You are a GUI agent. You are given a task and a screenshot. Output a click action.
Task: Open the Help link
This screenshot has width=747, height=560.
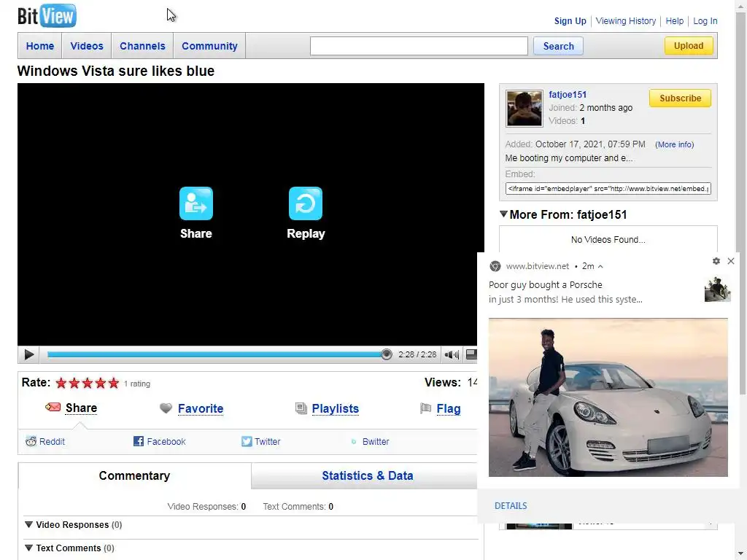tap(674, 21)
